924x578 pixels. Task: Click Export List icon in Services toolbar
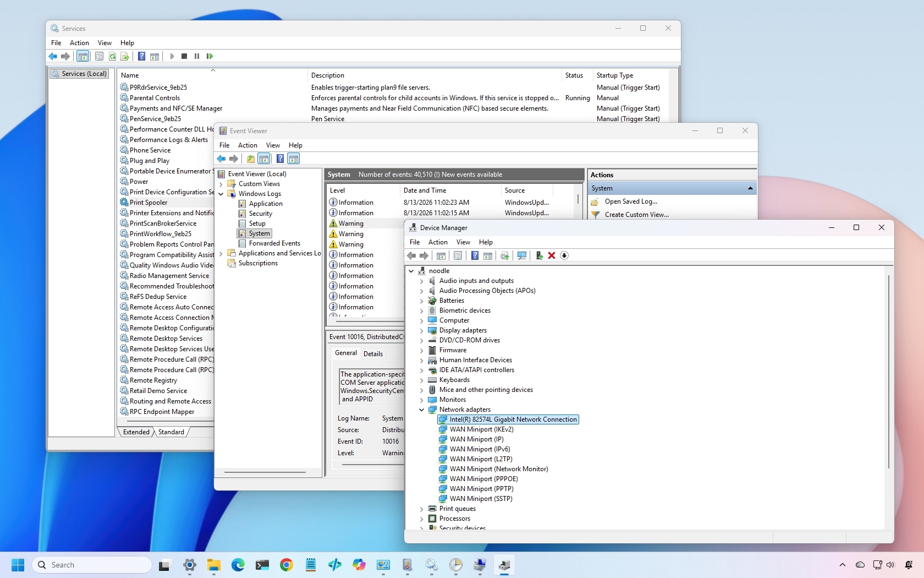125,56
